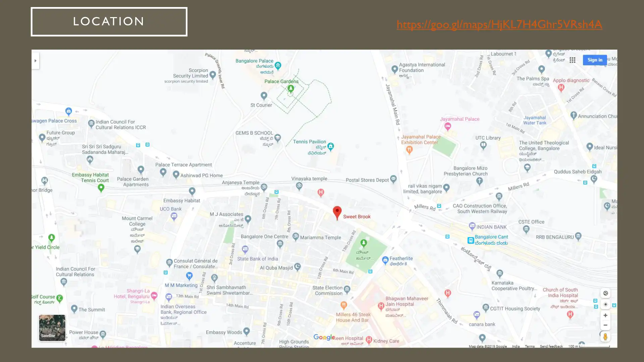
Task: Click the Palace Gardens park marker
Action: (290, 88)
